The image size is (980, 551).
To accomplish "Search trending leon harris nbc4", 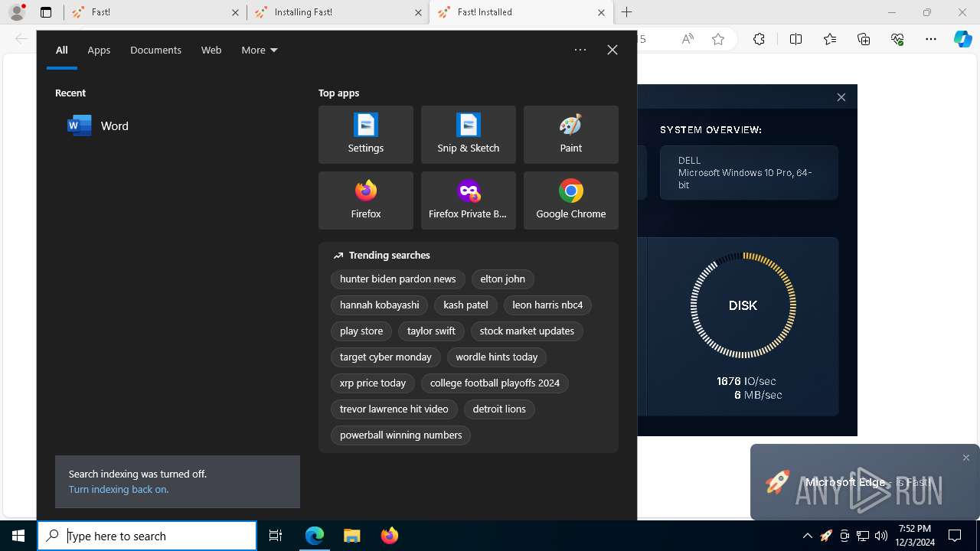I will click(x=547, y=305).
